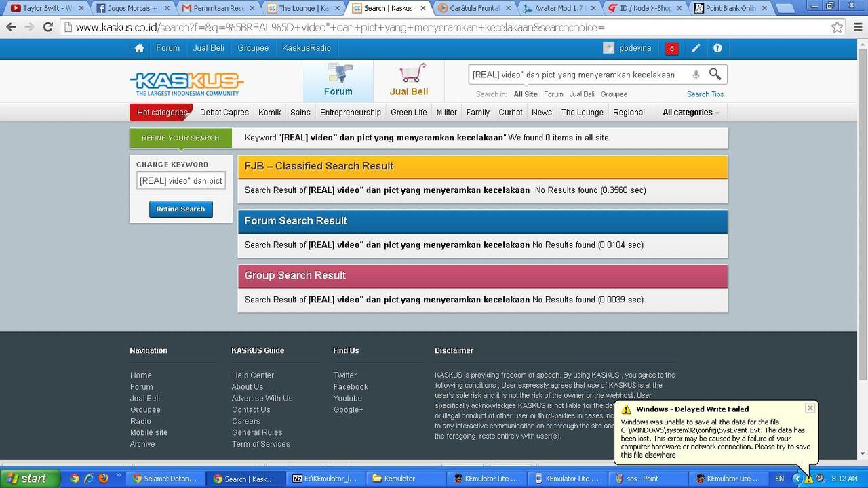Expand the All categories dropdown
Screen dimensions: 868x488
click(690, 113)
